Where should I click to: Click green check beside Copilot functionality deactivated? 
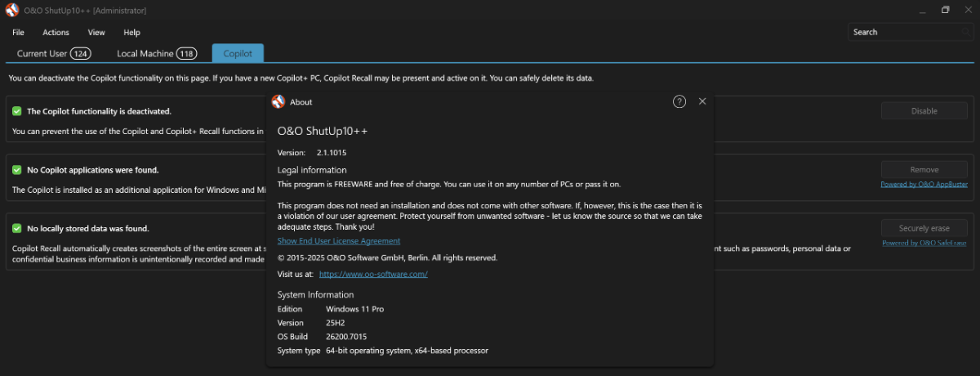(17, 111)
